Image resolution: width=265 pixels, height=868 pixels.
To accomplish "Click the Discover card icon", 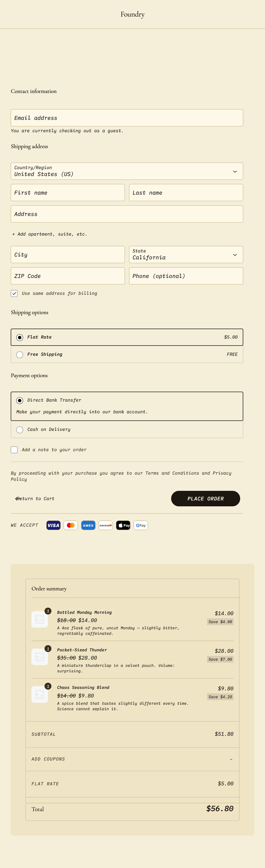I will (106, 525).
